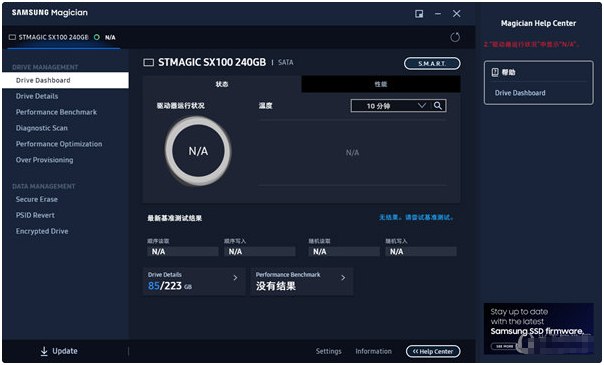The height and width of the screenshot is (365, 604).
Task: Close the Samsung Magician window
Action: pos(456,14)
